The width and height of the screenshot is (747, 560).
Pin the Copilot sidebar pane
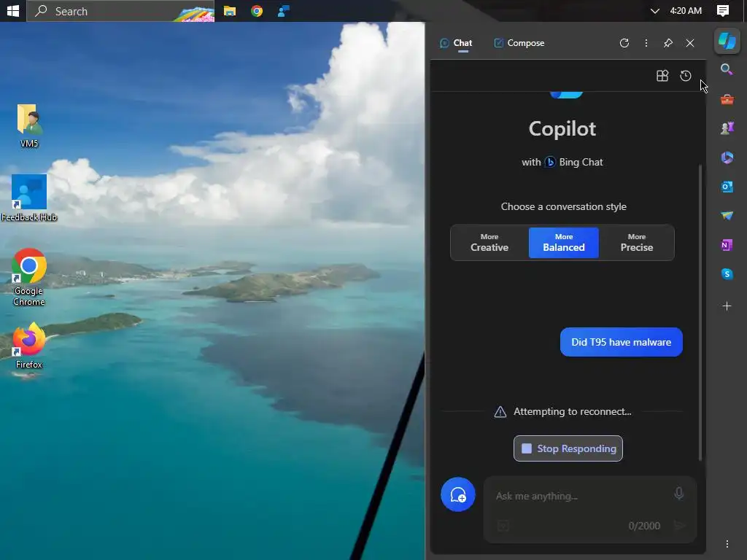(668, 43)
